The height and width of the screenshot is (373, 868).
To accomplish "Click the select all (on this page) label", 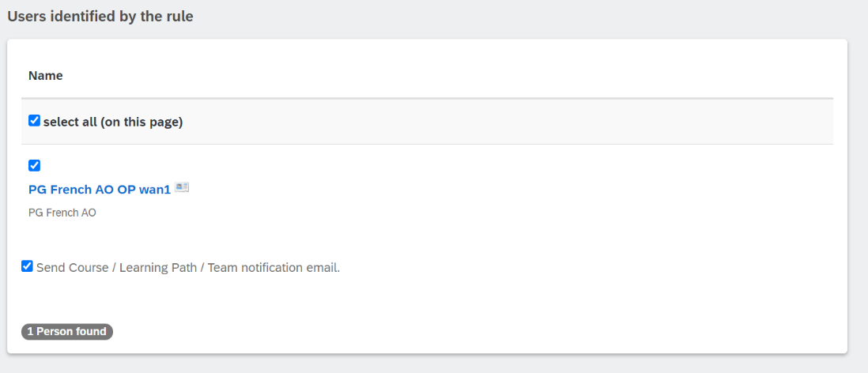I will coord(113,122).
